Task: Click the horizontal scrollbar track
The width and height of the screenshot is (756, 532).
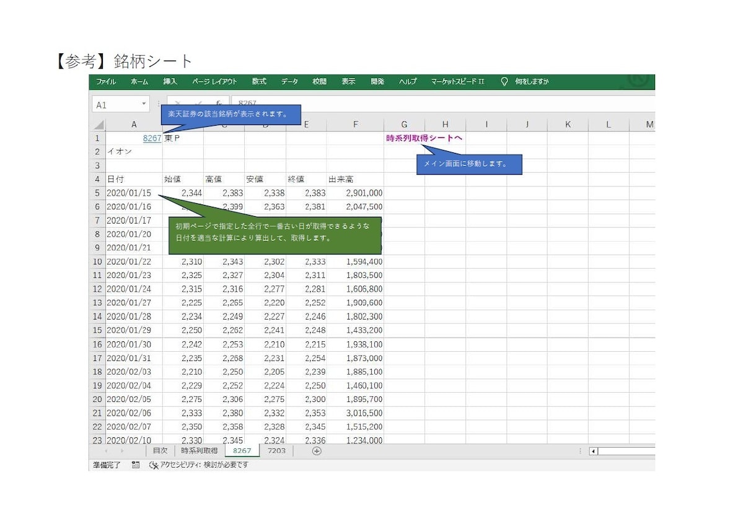Action: [626, 451]
